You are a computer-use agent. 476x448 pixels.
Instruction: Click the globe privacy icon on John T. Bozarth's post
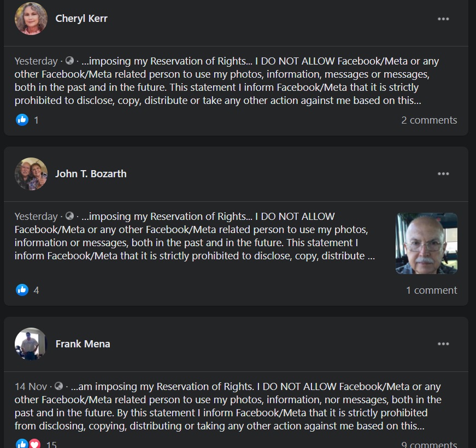(69, 216)
